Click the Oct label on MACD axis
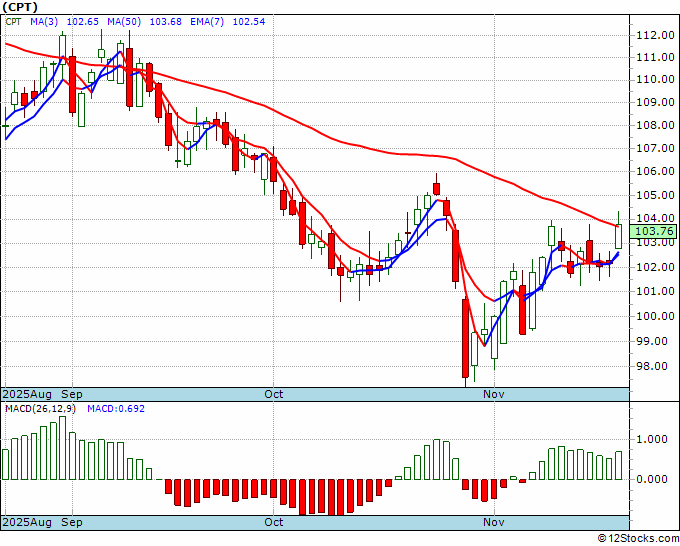Image resolution: width=680 pixels, height=546 pixels. click(274, 522)
